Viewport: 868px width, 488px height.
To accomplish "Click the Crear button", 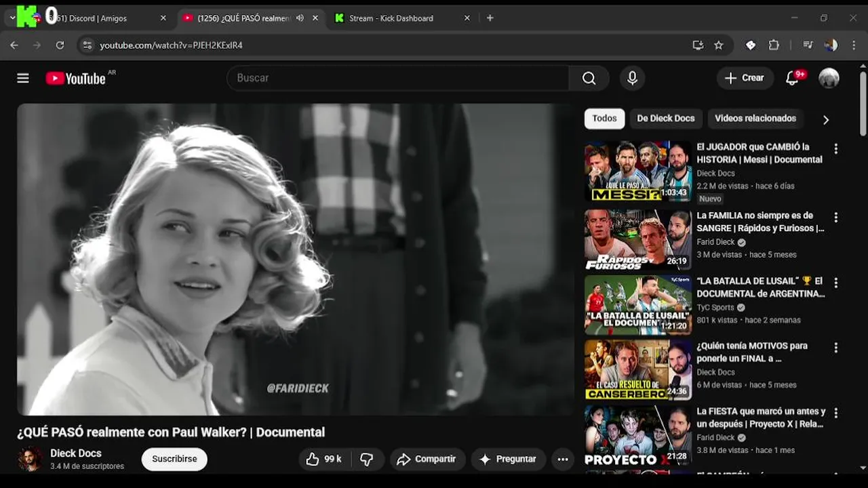I will [745, 78].
